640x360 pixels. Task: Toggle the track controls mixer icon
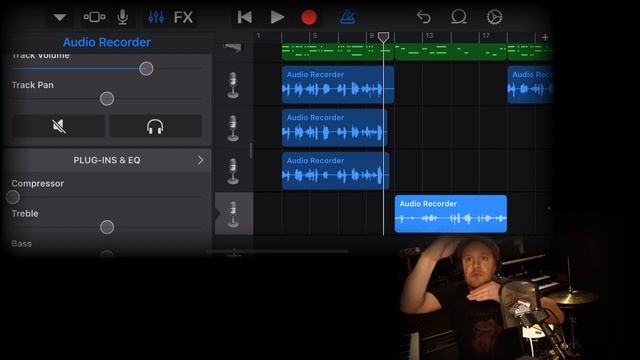pyautogui.click(x=156, y=17)
